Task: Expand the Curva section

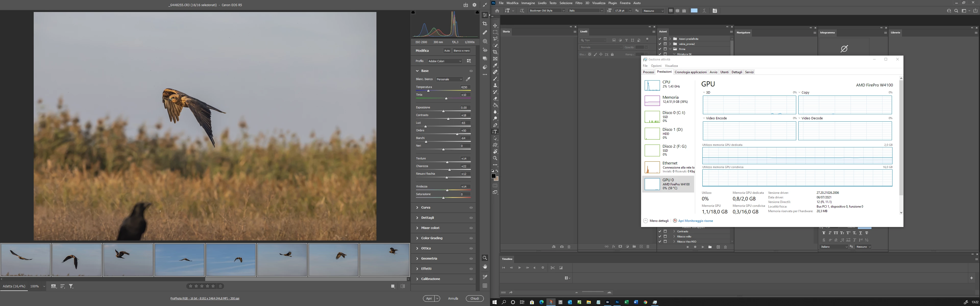Action: tap(425, 208)
